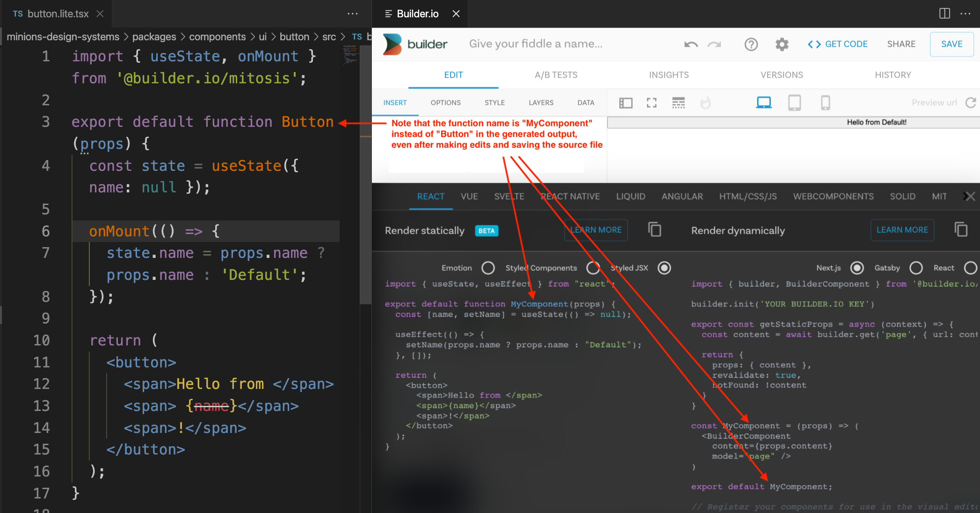Expand the button folder in the breadcrumb
The image size is (980, 513).
pyautogui.click(x=295, y=37)
